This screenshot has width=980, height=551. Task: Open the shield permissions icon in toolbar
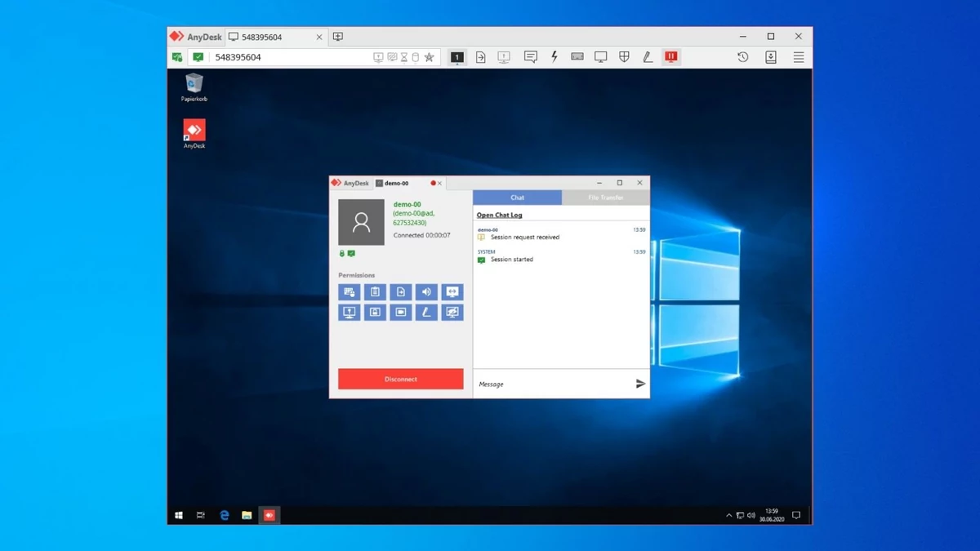[x=624, y=57]
